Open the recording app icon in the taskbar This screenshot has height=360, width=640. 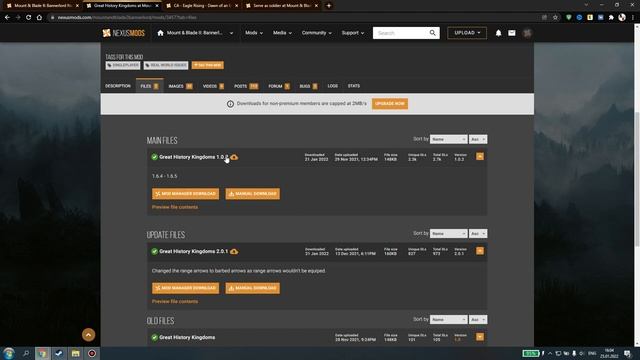[92, 353]
